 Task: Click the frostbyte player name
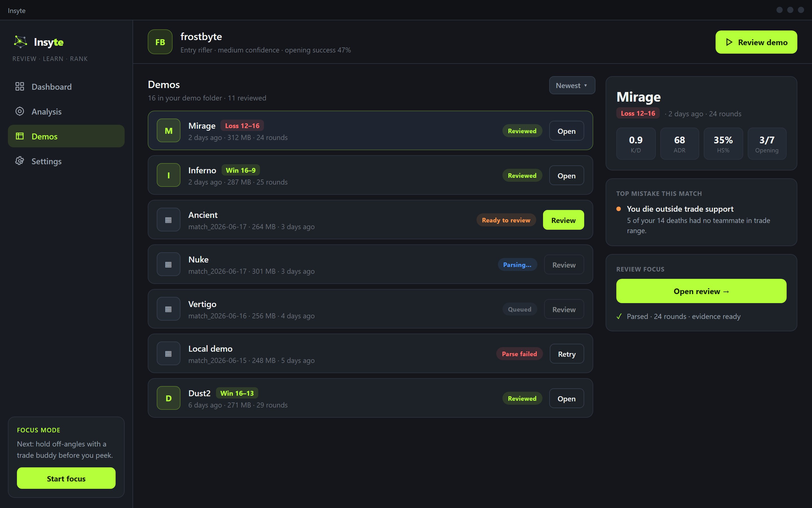pyautogui.click(x=201, y=36)
